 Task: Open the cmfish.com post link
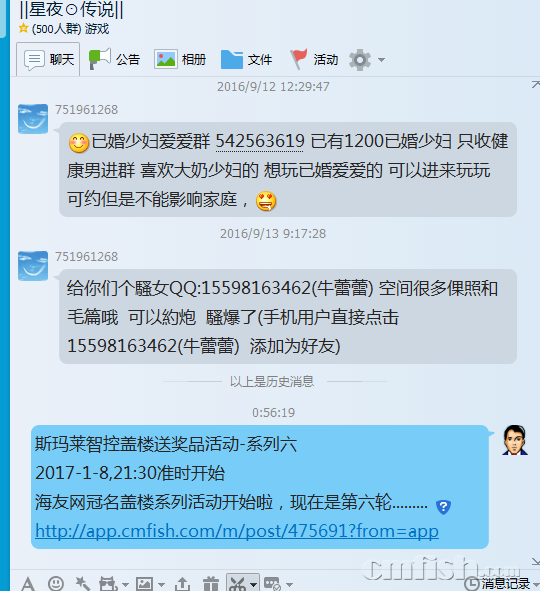click(237, 531)
